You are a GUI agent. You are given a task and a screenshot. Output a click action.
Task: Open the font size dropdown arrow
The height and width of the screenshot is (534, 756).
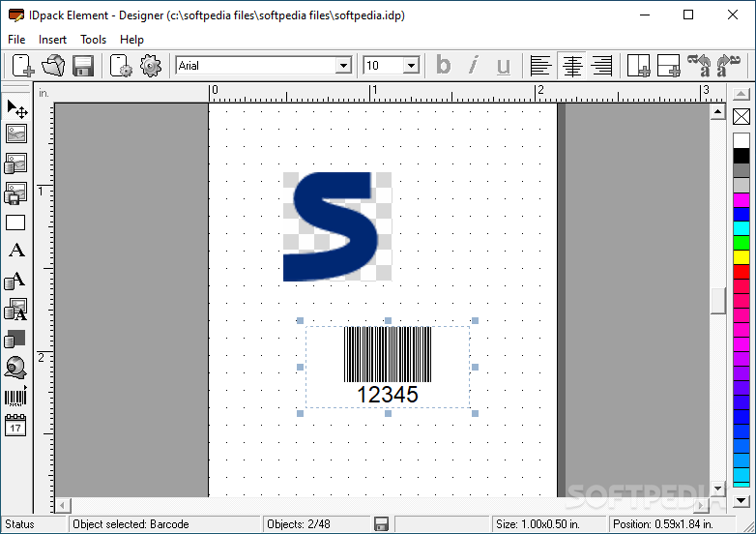point(411,66)
